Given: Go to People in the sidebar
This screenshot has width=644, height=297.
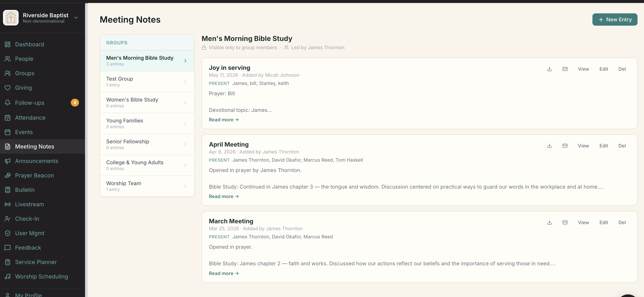Looking at the screenshot, I should pos(43,59).
